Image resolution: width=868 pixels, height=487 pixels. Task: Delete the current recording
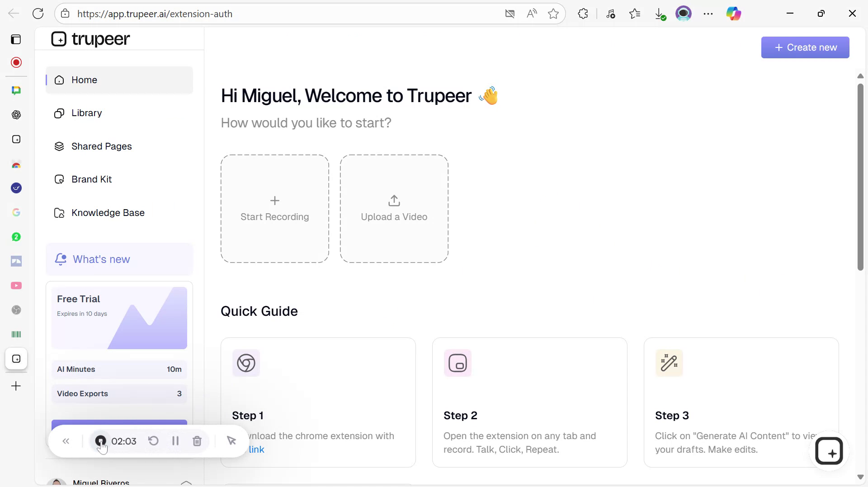197,441
